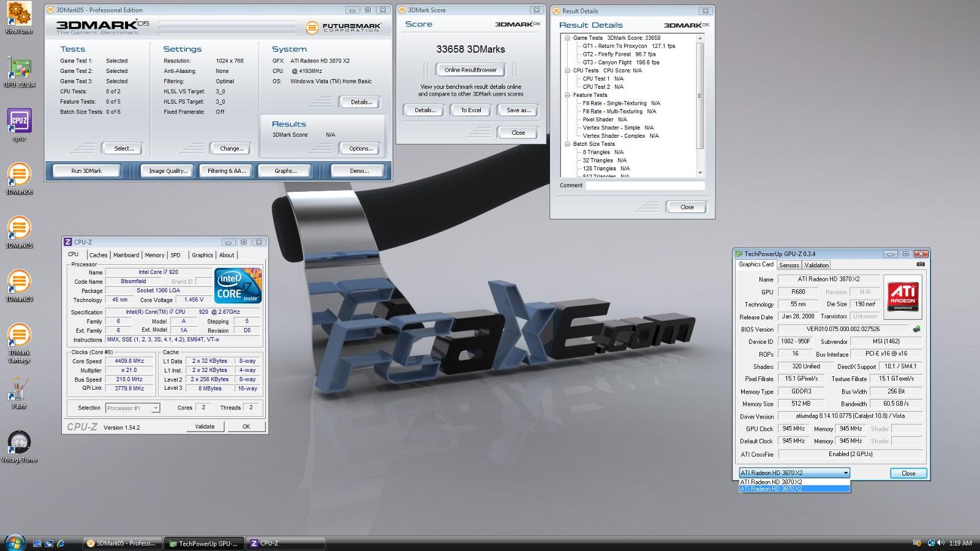The image size is (980, 551).
Task: Open the Validation tab in GPU-Z
Action: [x=816, y=265]
